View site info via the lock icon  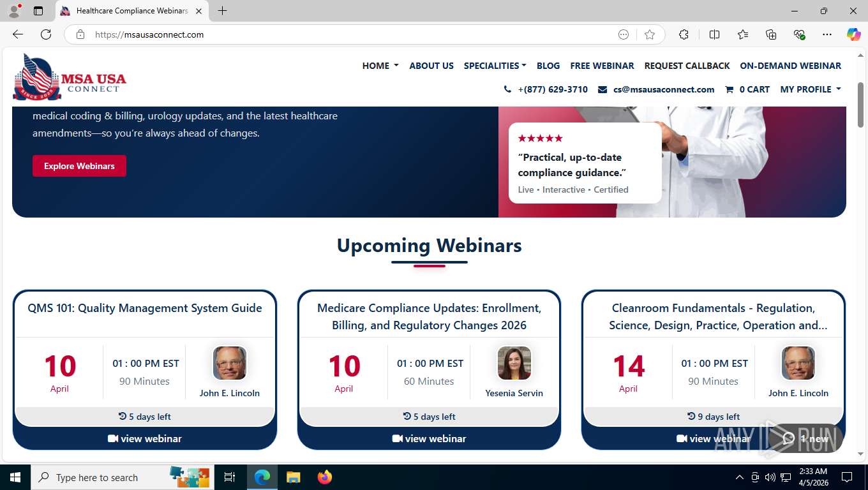pos(80,34)
